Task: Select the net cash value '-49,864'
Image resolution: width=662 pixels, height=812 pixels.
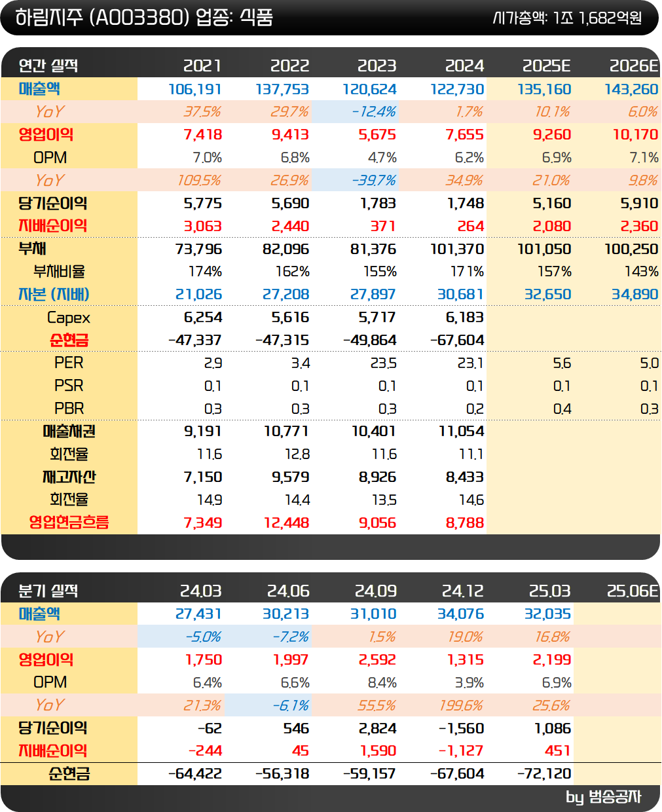Action: pos(370,341)
